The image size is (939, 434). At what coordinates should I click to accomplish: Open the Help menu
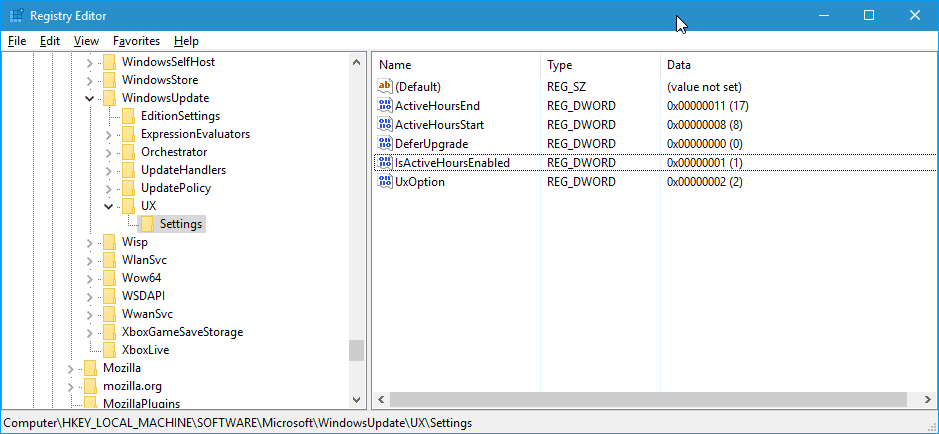point(186,41)
